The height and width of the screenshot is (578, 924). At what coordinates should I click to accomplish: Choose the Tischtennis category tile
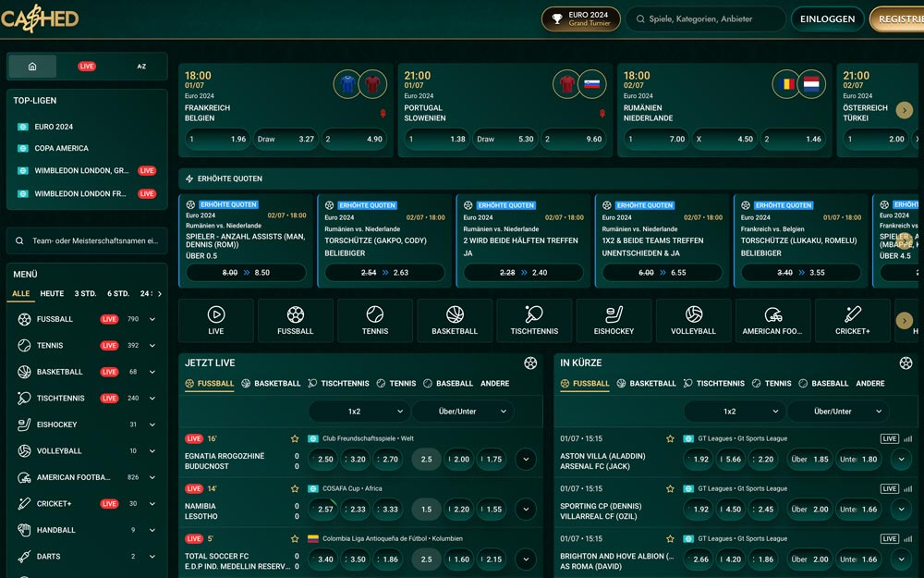point(534,320)
